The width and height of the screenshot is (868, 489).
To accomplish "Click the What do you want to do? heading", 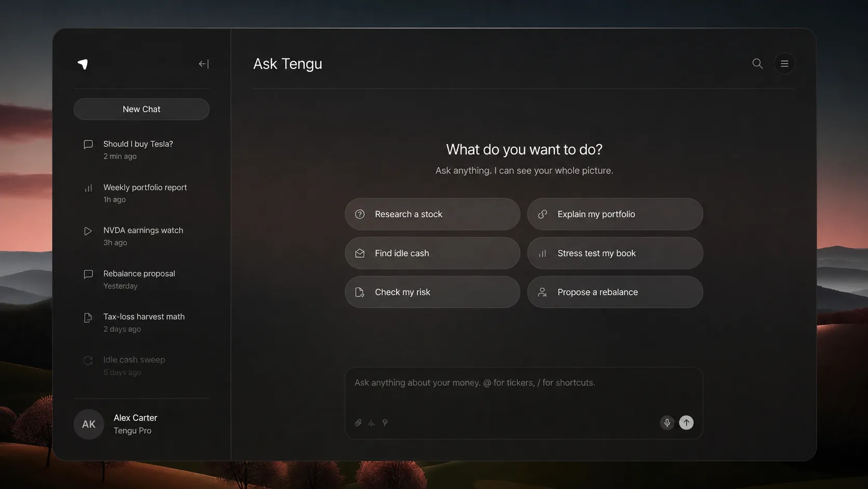I will pos(524,150).
